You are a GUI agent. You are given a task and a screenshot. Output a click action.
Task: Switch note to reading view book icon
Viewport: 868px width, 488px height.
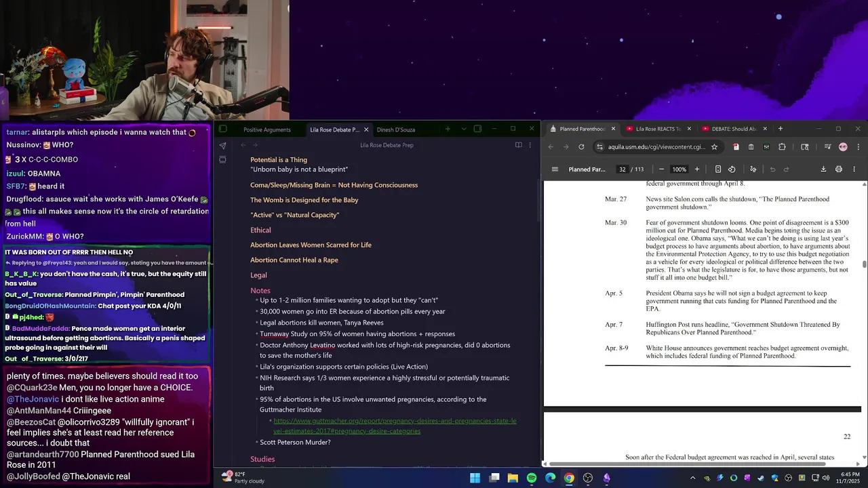click(x=519, y=145)
